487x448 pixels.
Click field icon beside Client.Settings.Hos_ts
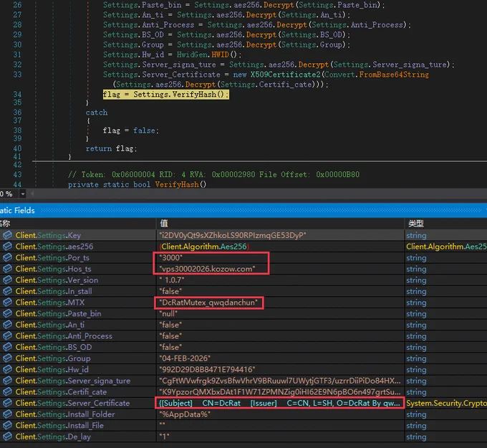click(7, 269)
